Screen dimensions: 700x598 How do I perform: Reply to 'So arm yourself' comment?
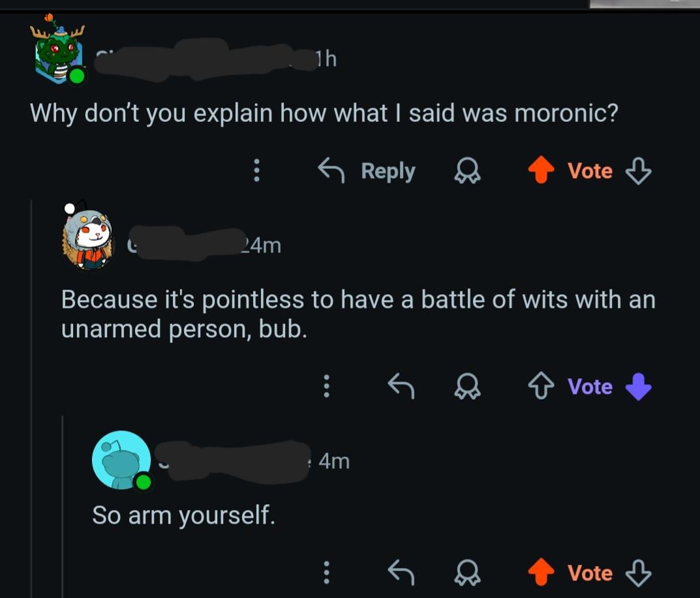coord(401,573)
